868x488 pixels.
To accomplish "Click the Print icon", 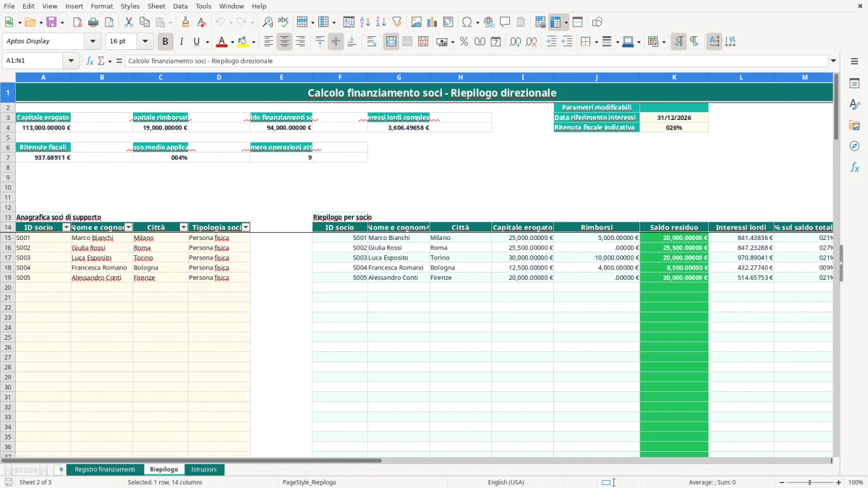I will click(x=93, y=22).
